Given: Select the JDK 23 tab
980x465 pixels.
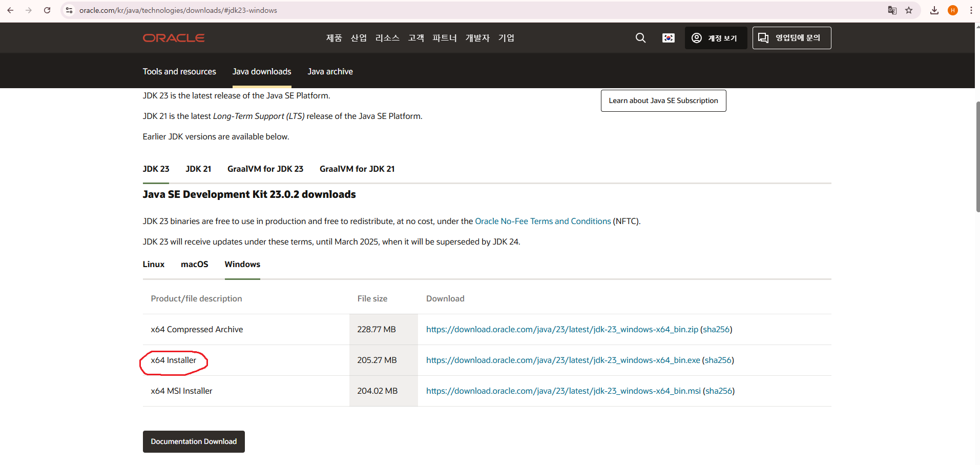Looking at the screenshot, I should pos(156,169).
